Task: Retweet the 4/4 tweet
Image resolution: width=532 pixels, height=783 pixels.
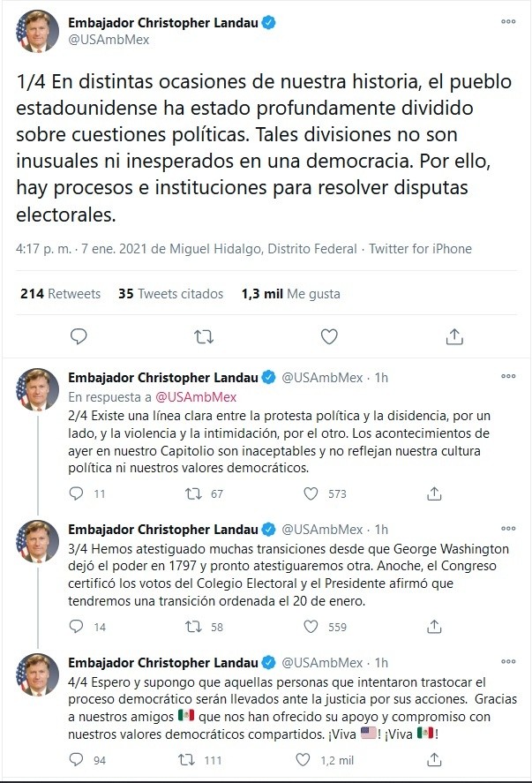Action: point(189,759)
